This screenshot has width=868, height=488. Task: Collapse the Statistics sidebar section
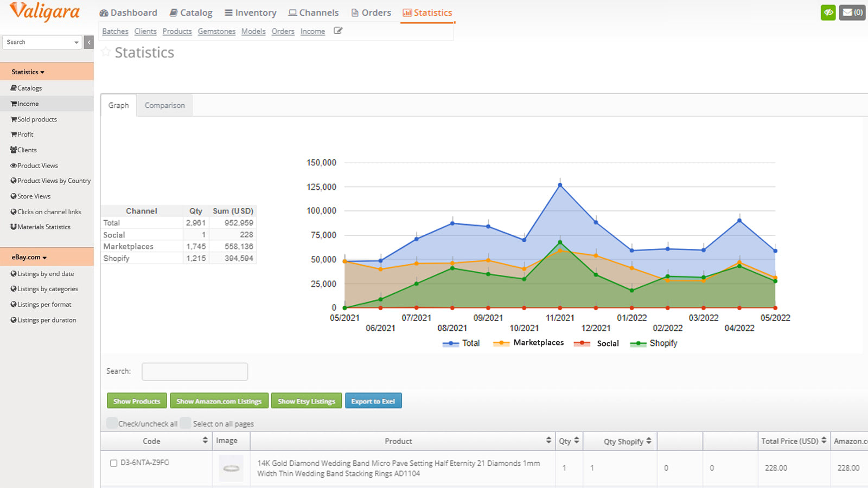click(x=28, y=72)
